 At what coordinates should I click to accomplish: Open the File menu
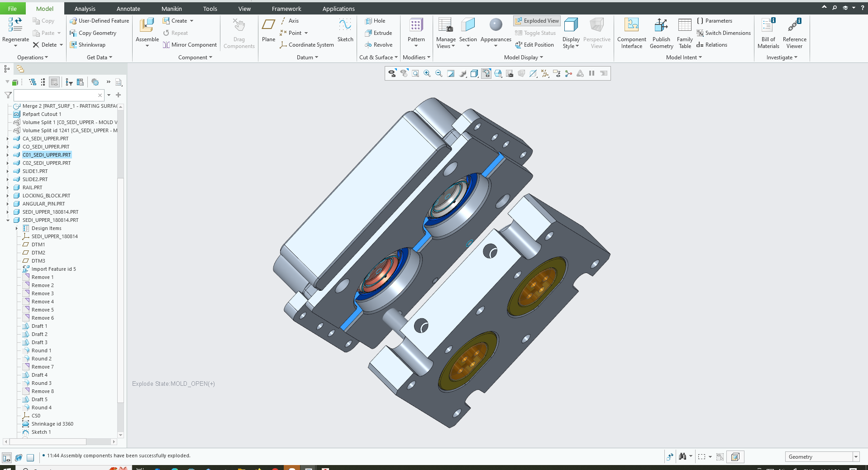pos(12,9)
